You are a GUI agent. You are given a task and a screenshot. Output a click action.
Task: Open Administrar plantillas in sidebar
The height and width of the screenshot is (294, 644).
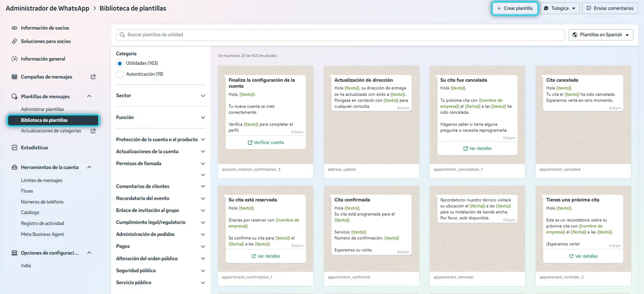click(42, 110)
